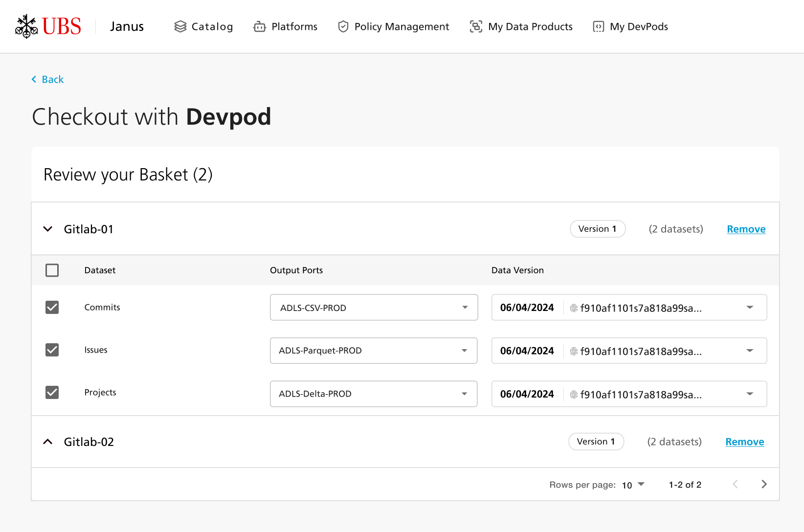Remove Gitlab-01 from the basket
This screenshot has width=804, height=532.
point(746,228)
